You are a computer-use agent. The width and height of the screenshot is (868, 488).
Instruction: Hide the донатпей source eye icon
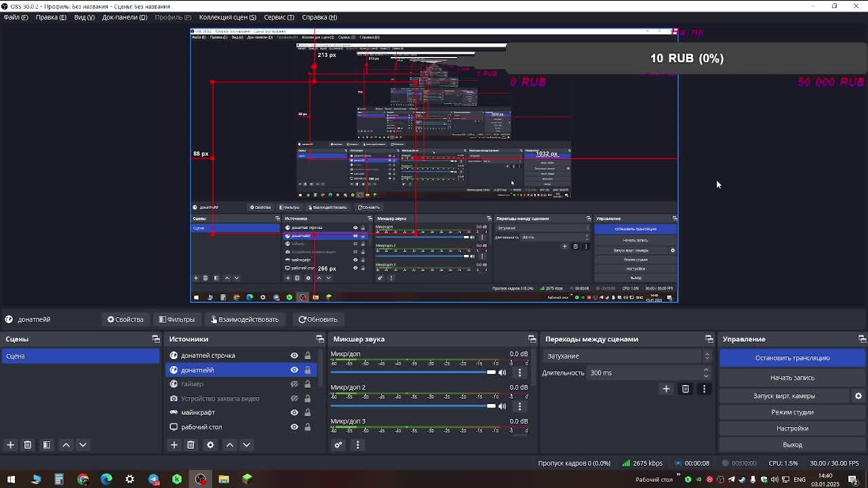(294, 369)
